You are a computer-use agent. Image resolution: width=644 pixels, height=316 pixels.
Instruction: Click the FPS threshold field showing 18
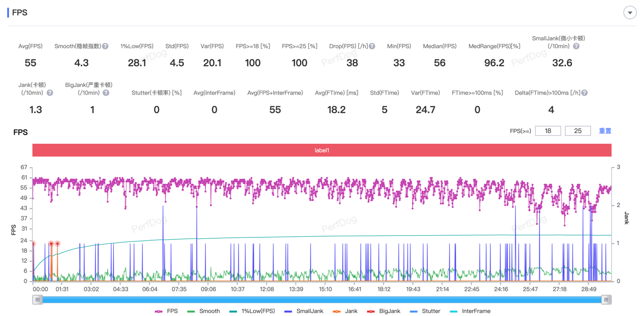tap(548, 131)
